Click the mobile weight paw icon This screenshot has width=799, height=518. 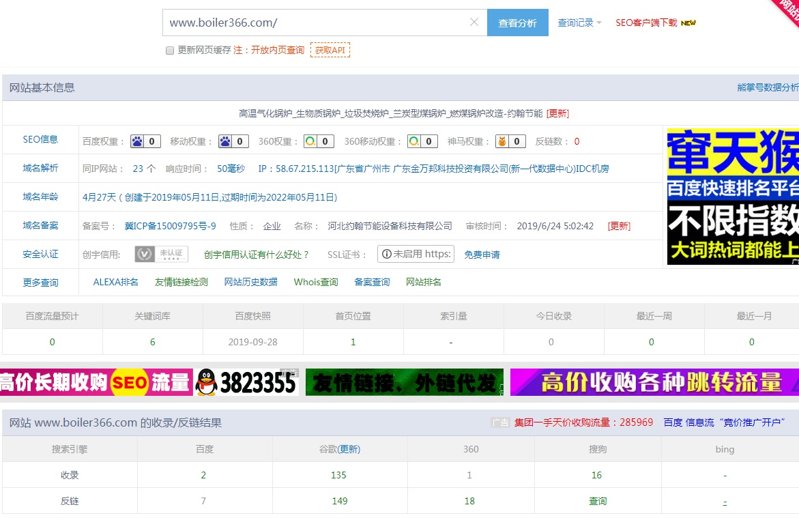click(x=225, y=141)
